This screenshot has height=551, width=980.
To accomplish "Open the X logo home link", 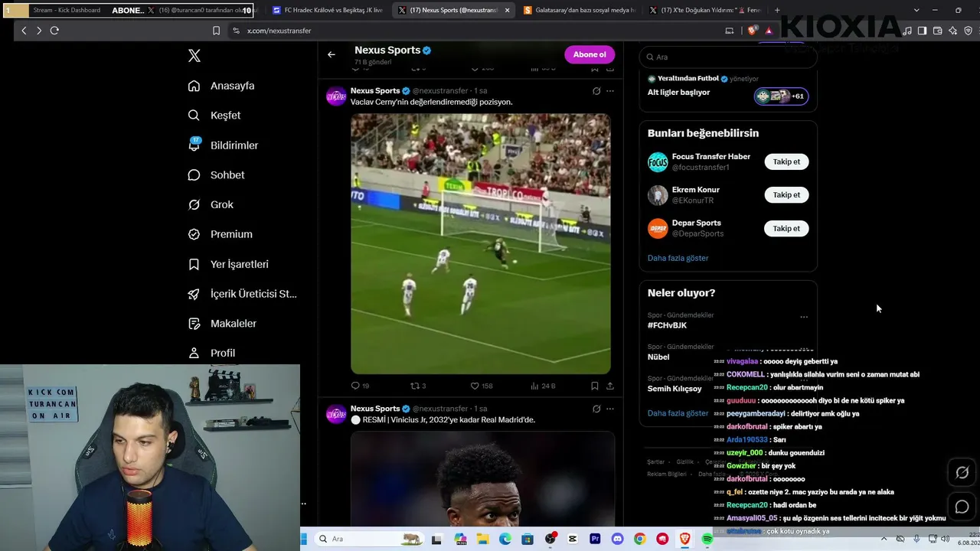I will tap(194, 56).
